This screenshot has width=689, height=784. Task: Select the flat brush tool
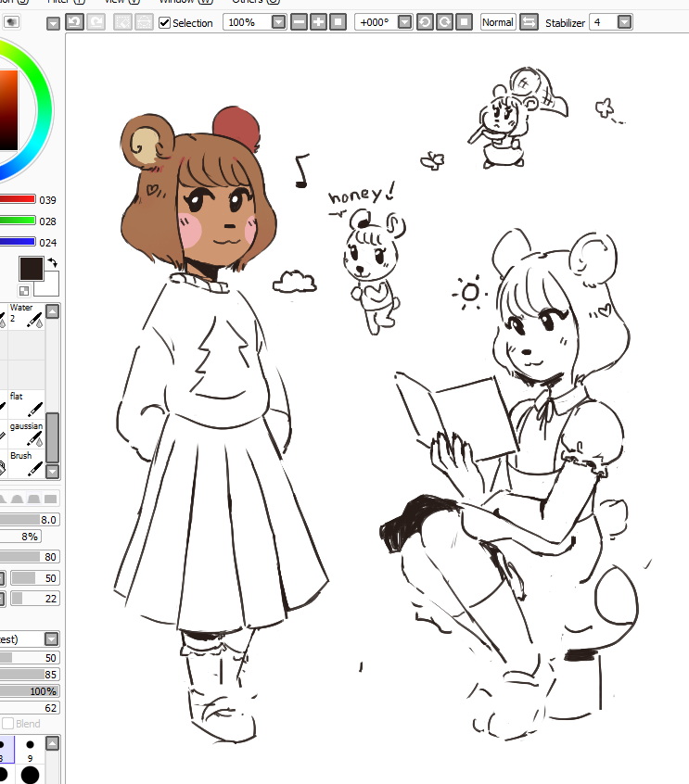coord(27,404)
